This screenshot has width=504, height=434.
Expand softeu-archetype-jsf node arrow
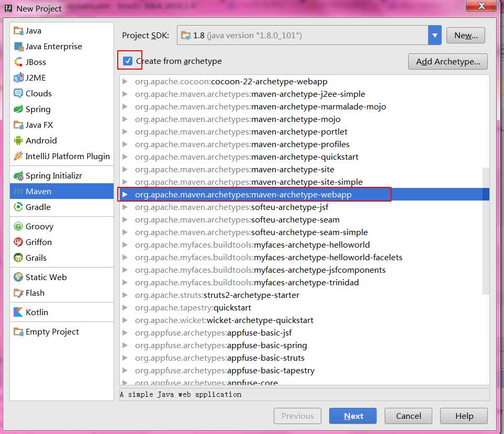click(x=125, y=207)
